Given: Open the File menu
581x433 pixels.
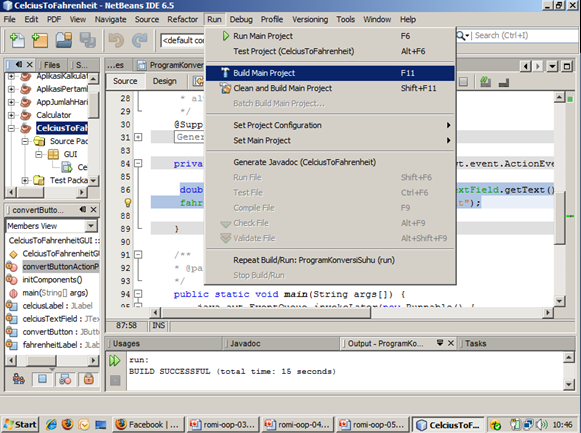Looking at the screenshot, I should click(x=10, y=19).
